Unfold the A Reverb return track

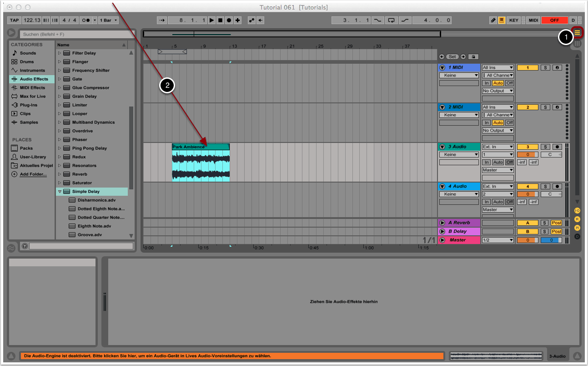tap(442, 223)
